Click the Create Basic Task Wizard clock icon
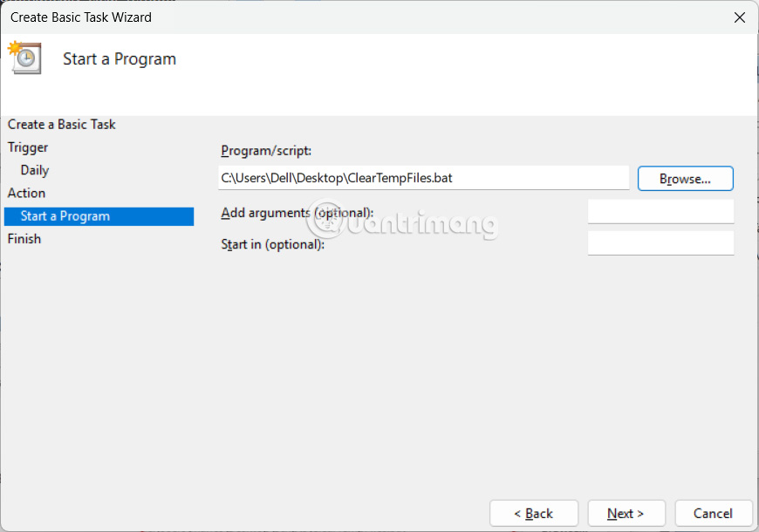Image resolution: width=759 pixels, height=532 pixels. click(24, 59)
